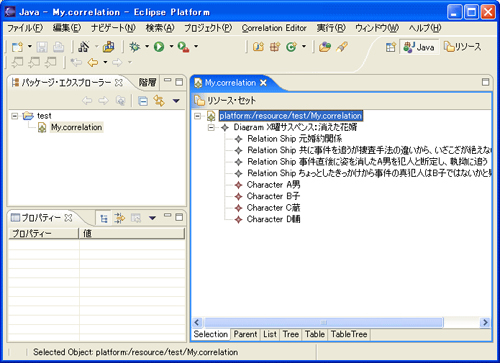Open the プロパティー view menu arrow
The image size is (500, 363).
tap(152, 218)
